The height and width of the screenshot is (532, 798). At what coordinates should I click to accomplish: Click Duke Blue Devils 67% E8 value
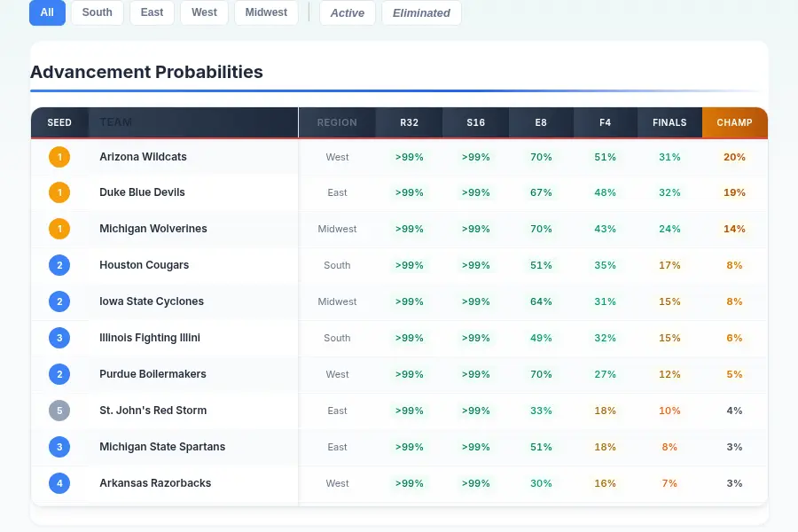541,193
